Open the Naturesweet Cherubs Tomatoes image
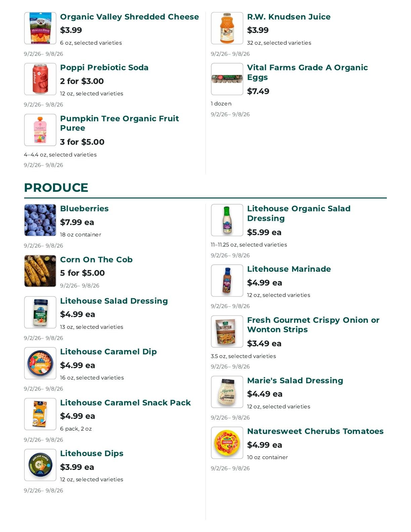Image resolution: width=411 pixels, height=532 pixels. (x=227, y=443)
